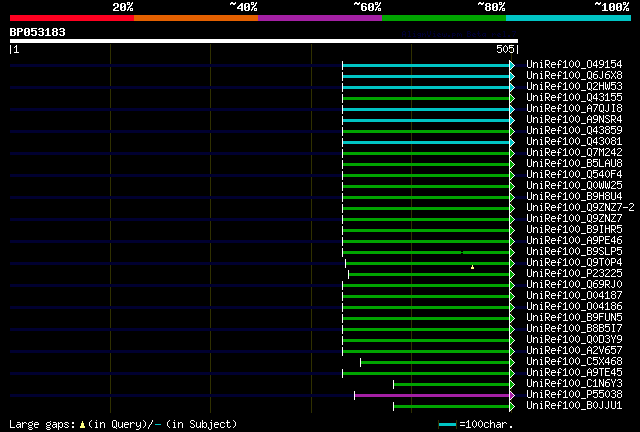This screenshot has height=432, width=640.
Task: Select hit UniRef100_A9NSR4
Action: coord(574,120)
